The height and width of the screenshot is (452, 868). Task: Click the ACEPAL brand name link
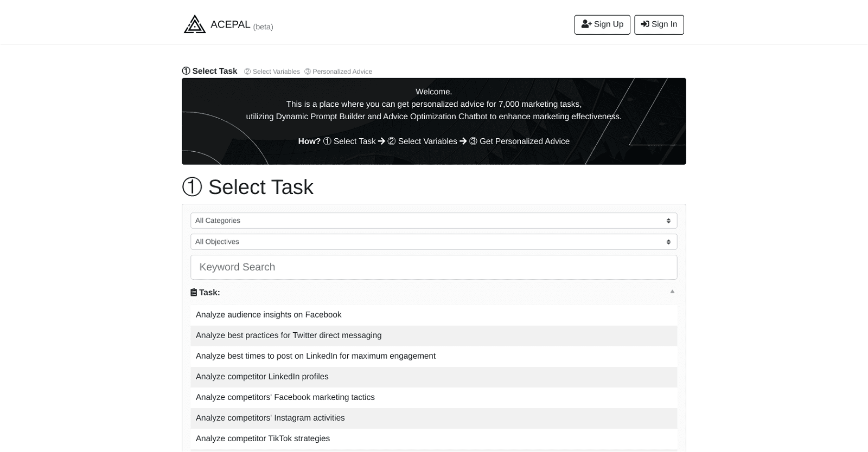pos(230,24)
